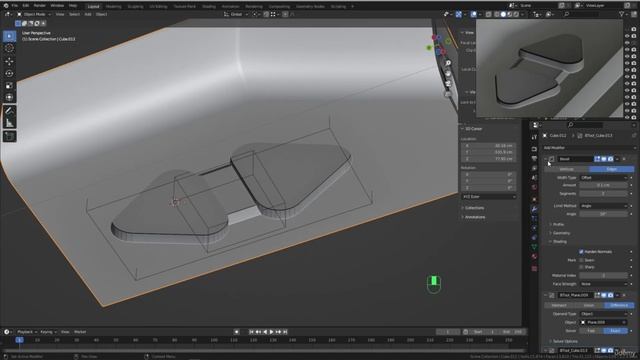This screenshot has height=360, width=640.
Task: Switch to the Modeling workspace tab
Action: (113, 7)
